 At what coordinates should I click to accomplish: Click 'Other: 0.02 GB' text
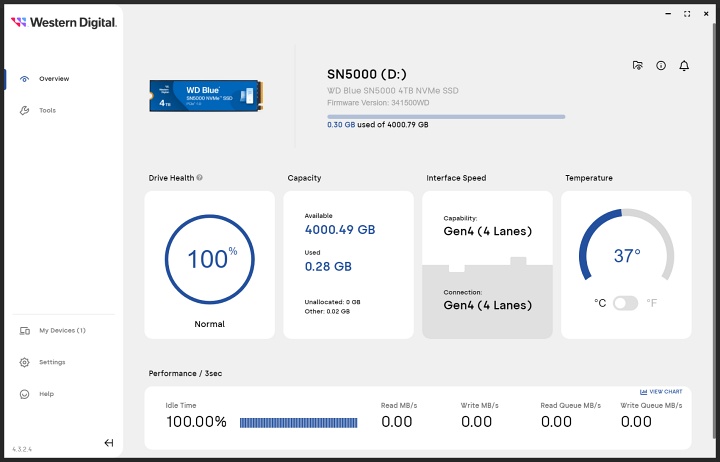(327, 311)
